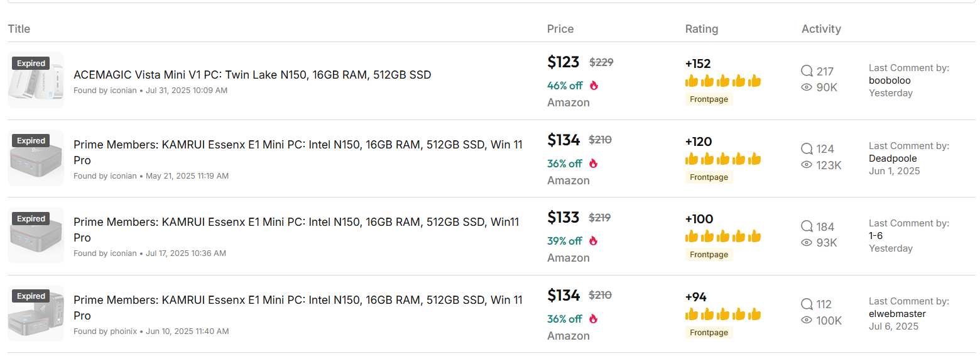Click the eye views icon next to 100K
The height and width of the screenshot is (356, 980).
tap(807, 320)
